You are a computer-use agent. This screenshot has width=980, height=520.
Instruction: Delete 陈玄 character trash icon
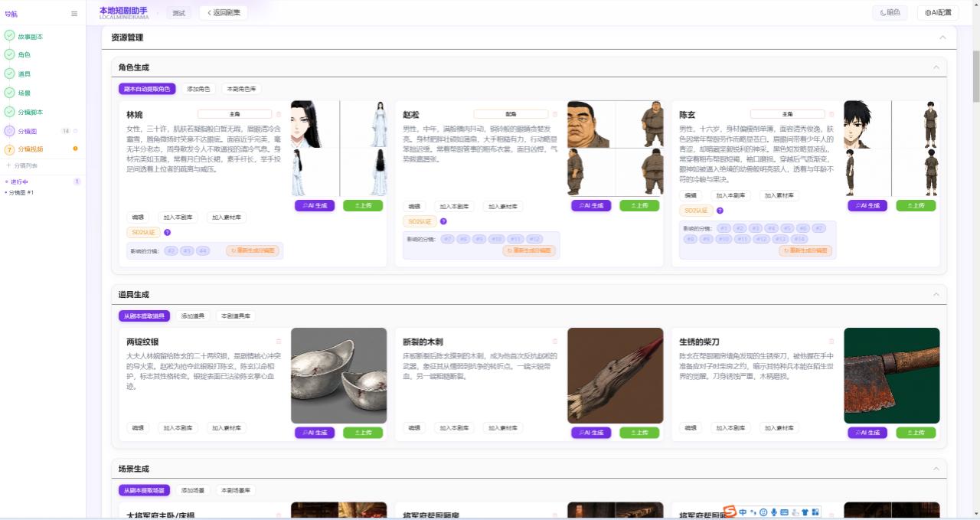831,114
